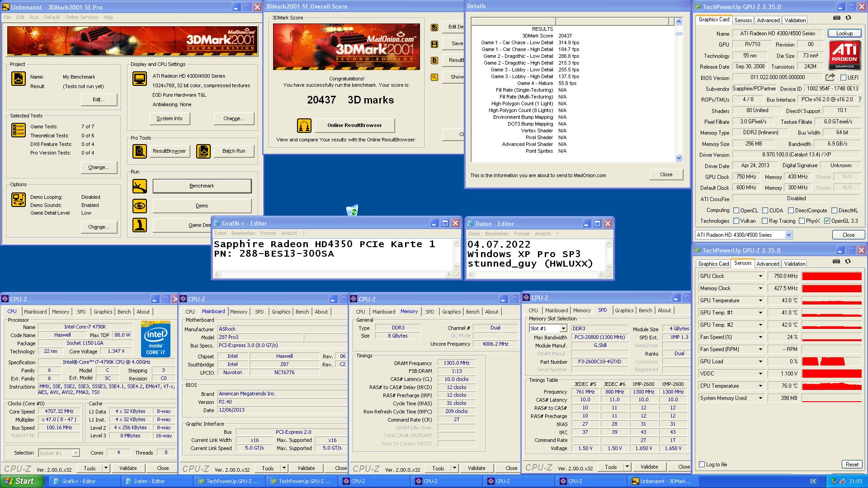868x488 pixels.
Task: Click the Options icon in 3DMark
Action: click(x=19, y=200)
